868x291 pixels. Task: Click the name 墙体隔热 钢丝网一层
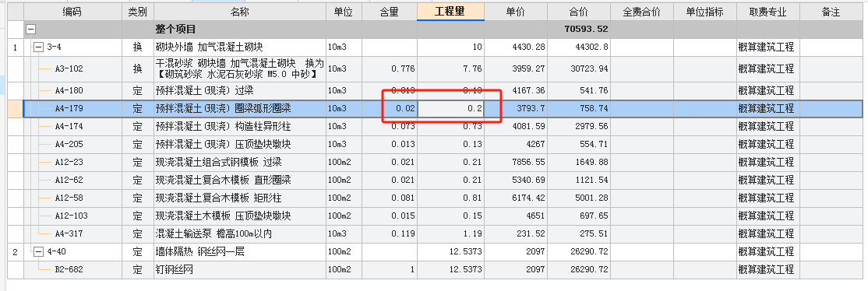(x=199, y=252)
